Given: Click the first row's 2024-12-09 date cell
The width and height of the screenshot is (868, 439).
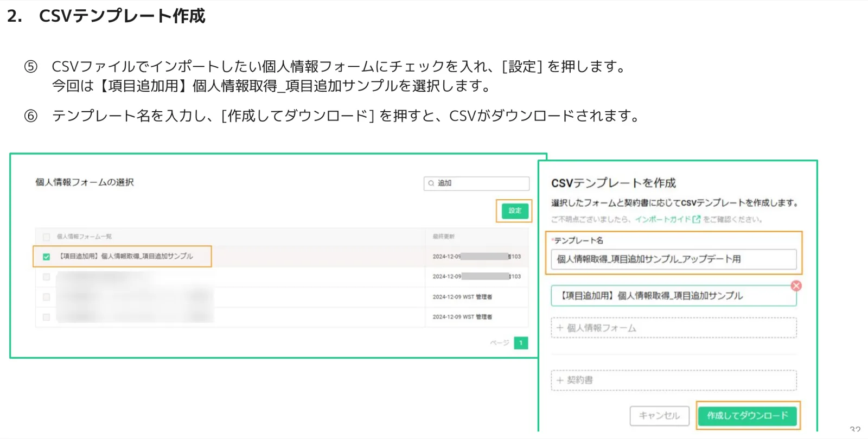Looking at the screenshot, I should pyautogui.click(x=476, y=257).
